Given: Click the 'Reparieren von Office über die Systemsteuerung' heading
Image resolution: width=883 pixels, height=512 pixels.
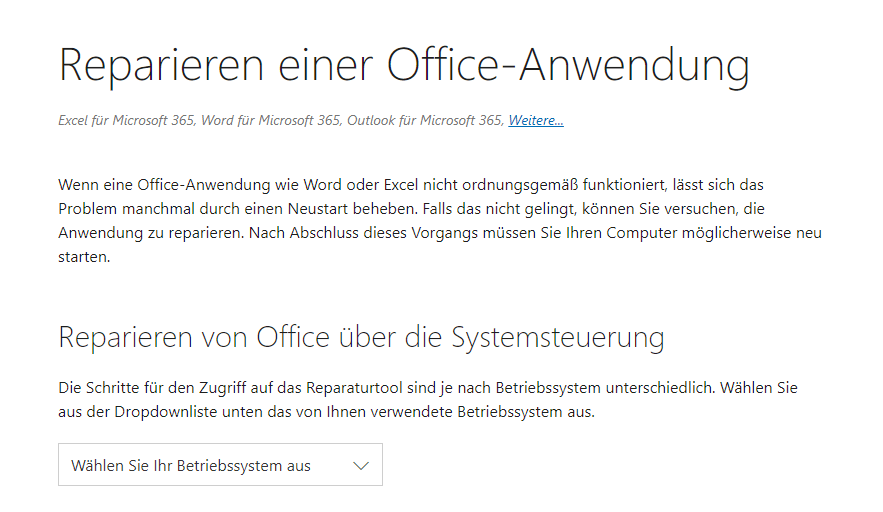Looking at the screenshot, I should (361, 338).
